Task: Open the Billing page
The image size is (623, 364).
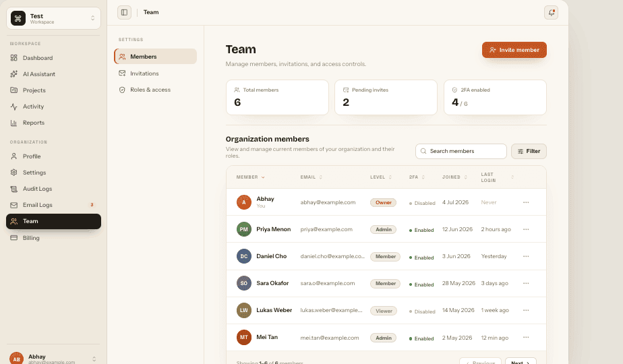Action: tap(54, 238)
